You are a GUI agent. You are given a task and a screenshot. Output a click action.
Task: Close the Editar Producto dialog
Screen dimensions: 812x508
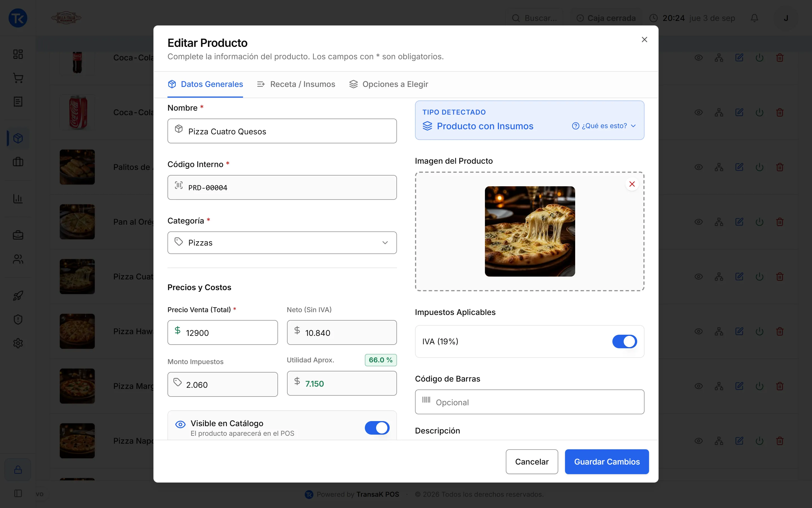point(644,40)
